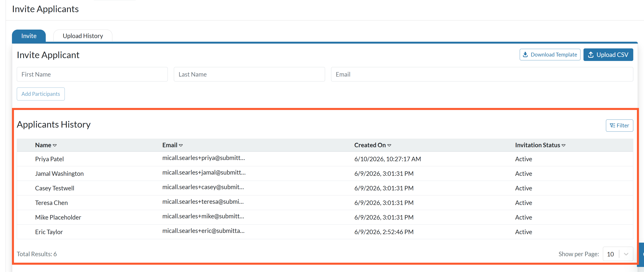Click Active status in Priya Patel row

click(x=524, y=159)
